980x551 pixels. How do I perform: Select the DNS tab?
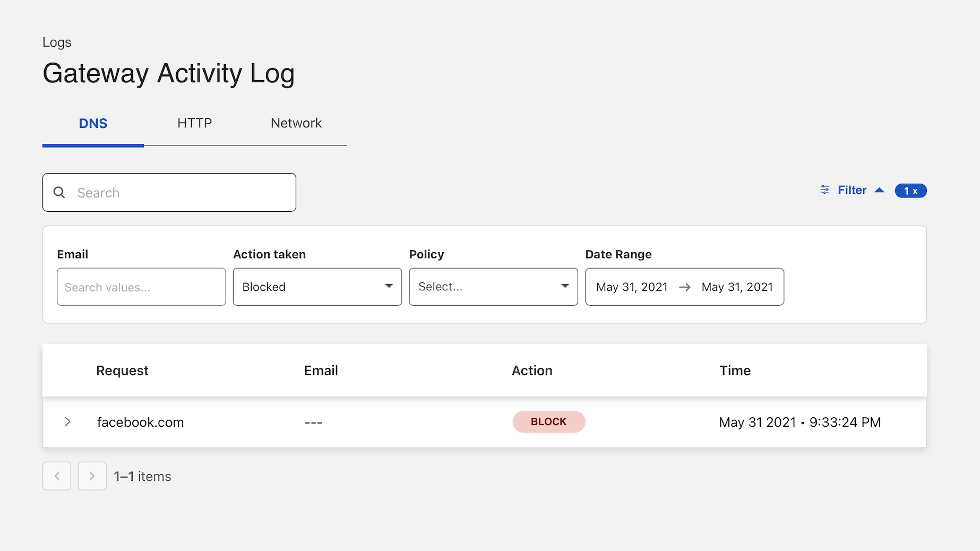pos(93,124)
